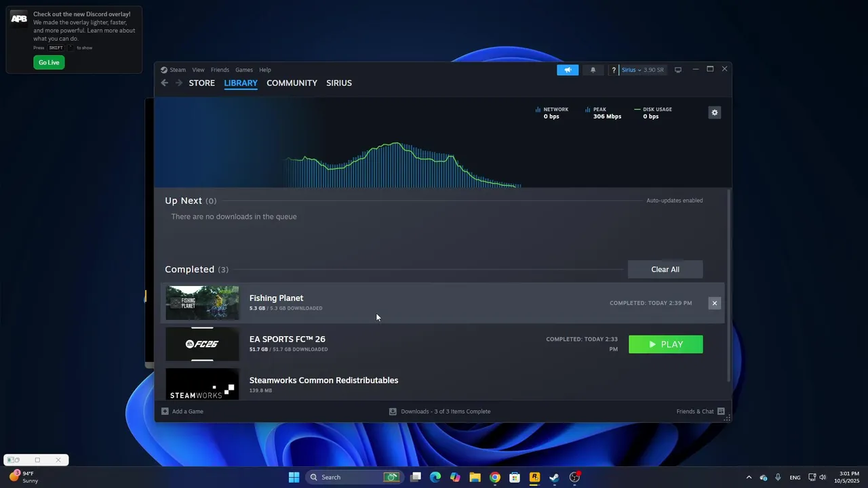Click the taskbar Search box
The image size is (868, 488).
[x=355, y=477]
